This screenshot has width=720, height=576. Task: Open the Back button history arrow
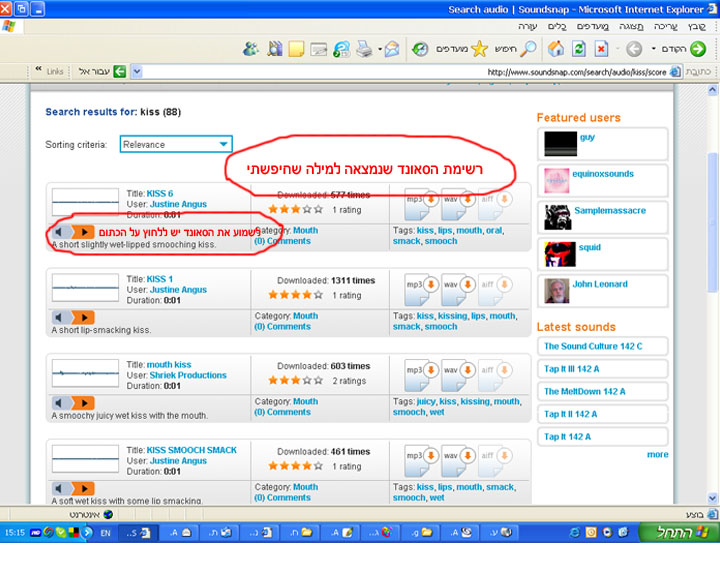point(653,49)
